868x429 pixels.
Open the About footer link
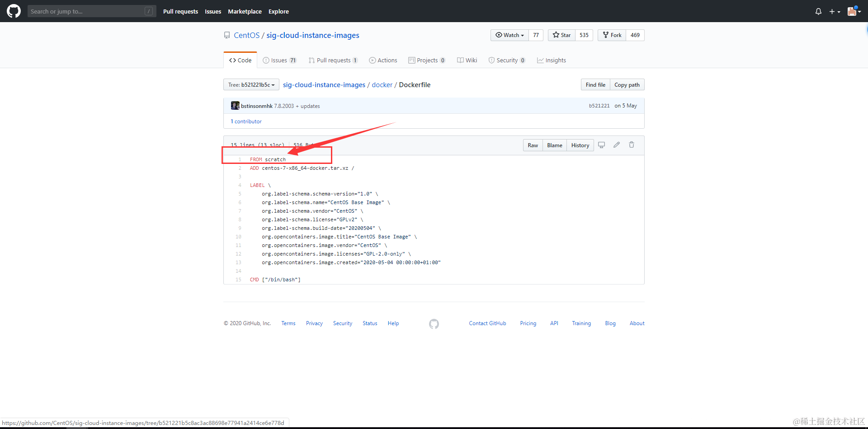point(637,323)
